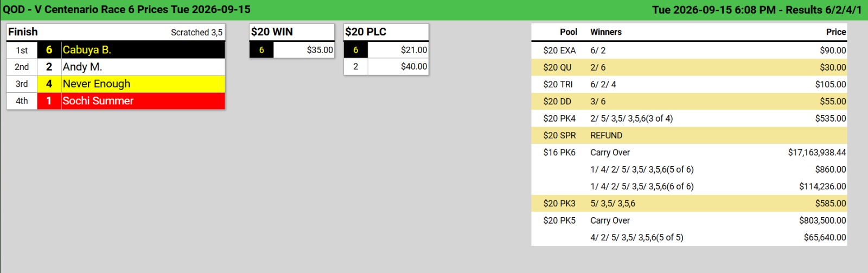Select the Cabuya B. first-place row

[x=116, y=50]
